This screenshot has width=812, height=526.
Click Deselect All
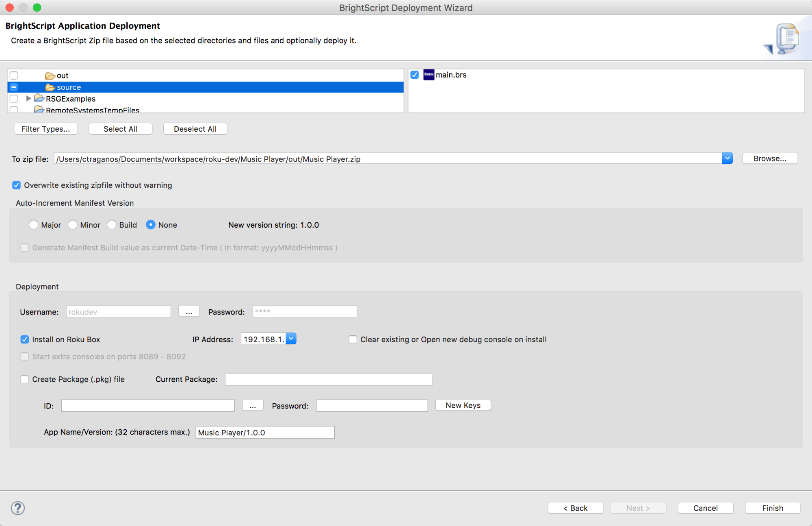195,129
